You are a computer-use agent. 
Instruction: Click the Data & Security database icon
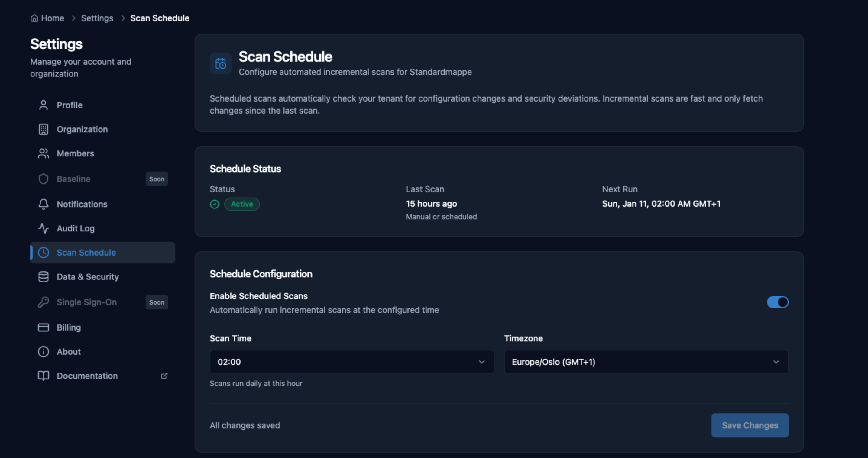coord(44,277)
